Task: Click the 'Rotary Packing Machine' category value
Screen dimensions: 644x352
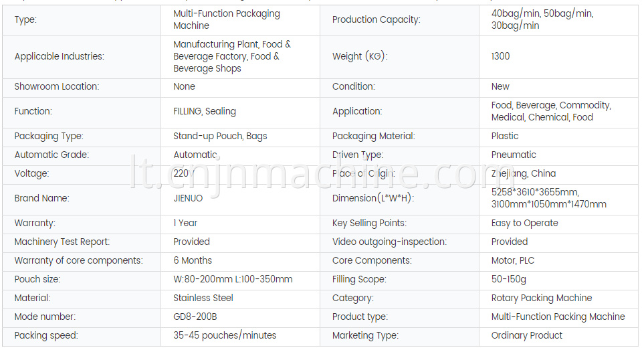Action: click(x=541, y=298)
